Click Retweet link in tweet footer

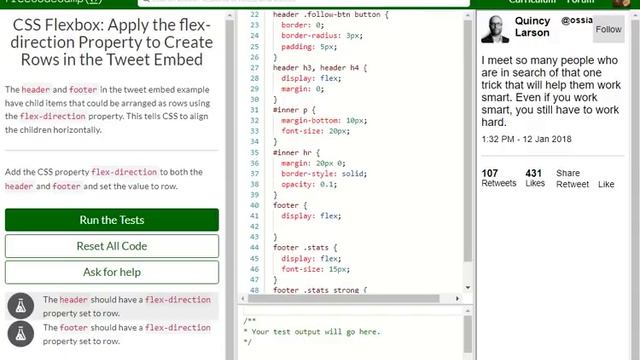pyautogui.click(x=572, y=184)
